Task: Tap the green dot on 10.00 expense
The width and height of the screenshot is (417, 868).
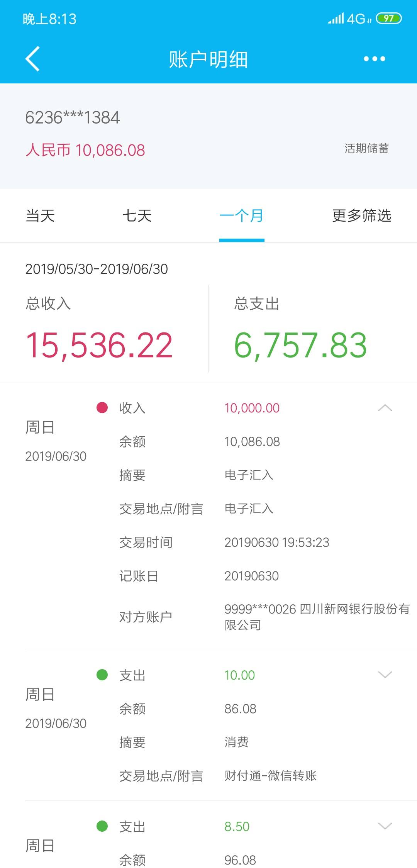Action: (x=102, y=675)
